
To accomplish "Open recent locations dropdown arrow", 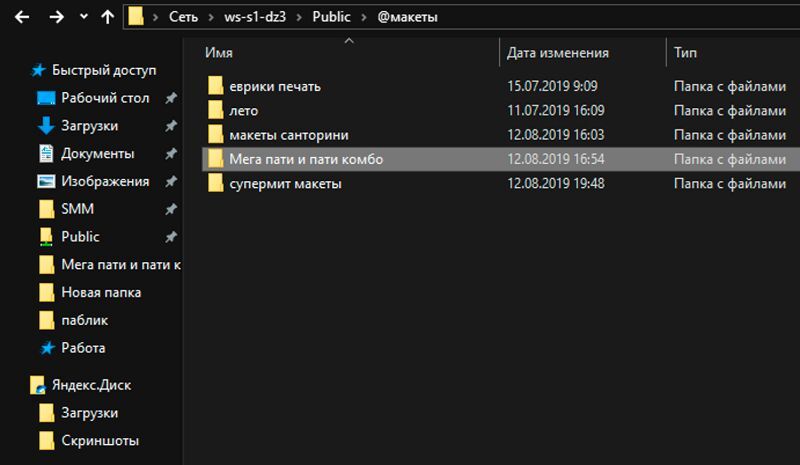I will pos(83,17).
